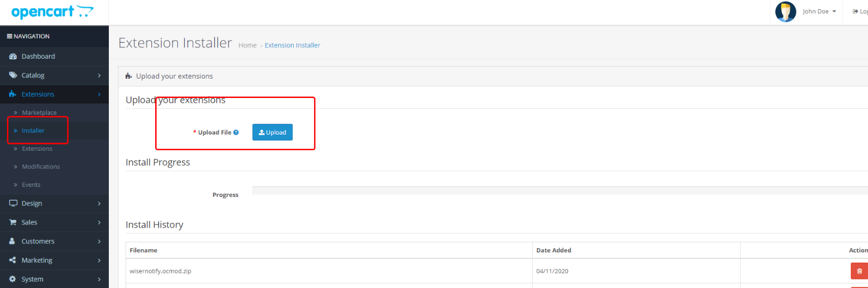
Task: Click John Doe's avatar picture
Action: click(786, 11)
